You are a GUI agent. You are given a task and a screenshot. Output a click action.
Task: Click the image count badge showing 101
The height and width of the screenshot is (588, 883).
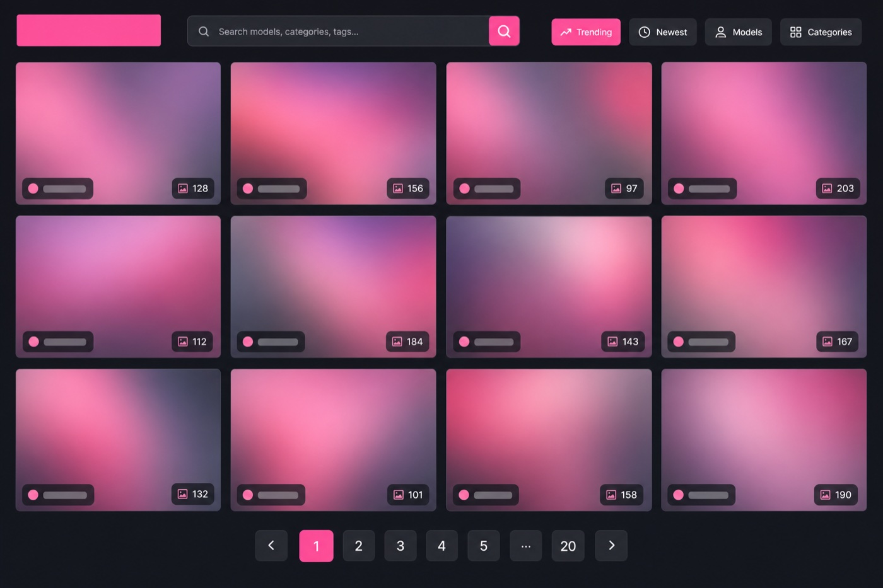pos(408,495)
